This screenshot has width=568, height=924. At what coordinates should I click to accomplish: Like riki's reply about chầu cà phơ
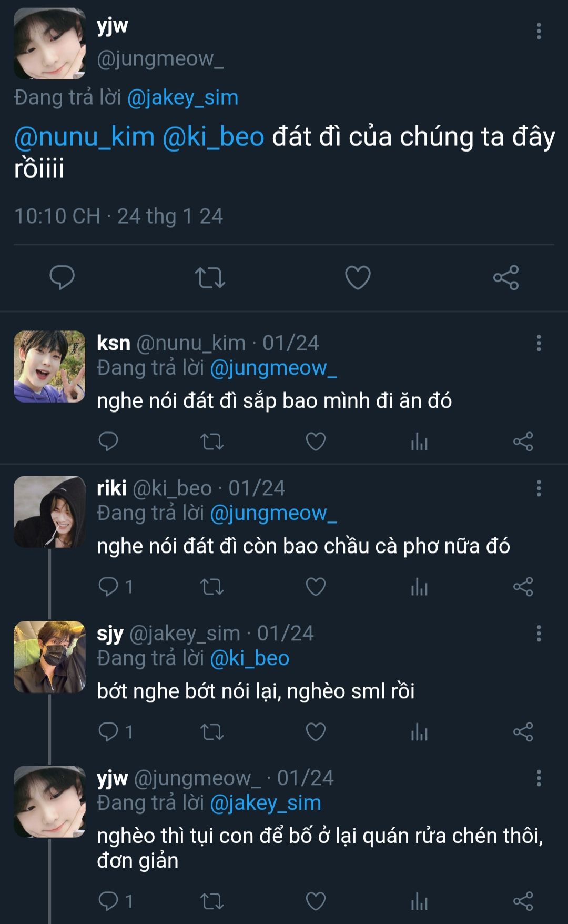coord(316,586)
